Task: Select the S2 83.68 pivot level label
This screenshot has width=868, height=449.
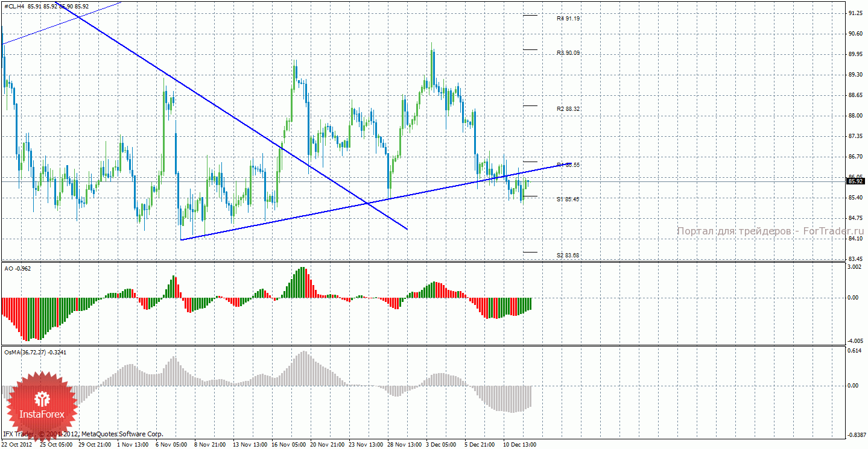Action: pos(569,256)
